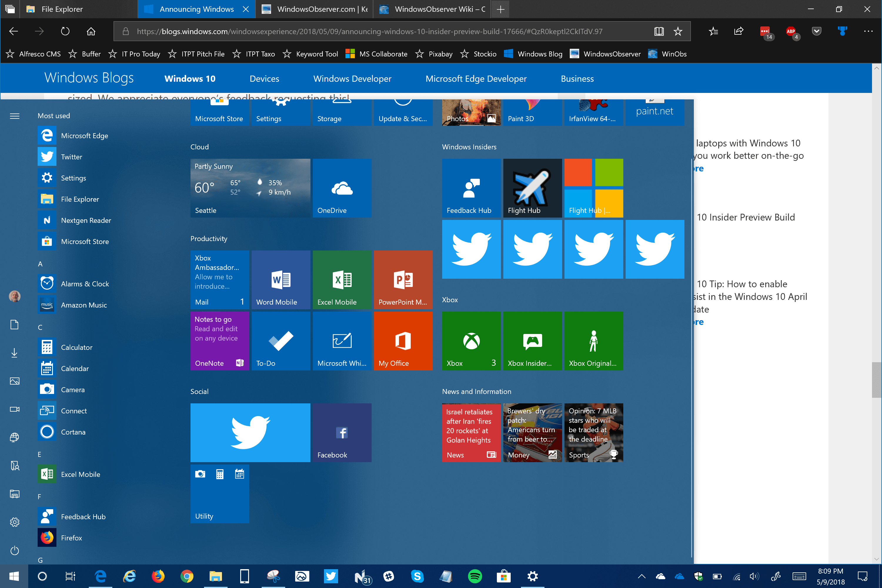This screenshot has width=882, height=588.
Task: Launch the To-Do tile
Action: 280,341
